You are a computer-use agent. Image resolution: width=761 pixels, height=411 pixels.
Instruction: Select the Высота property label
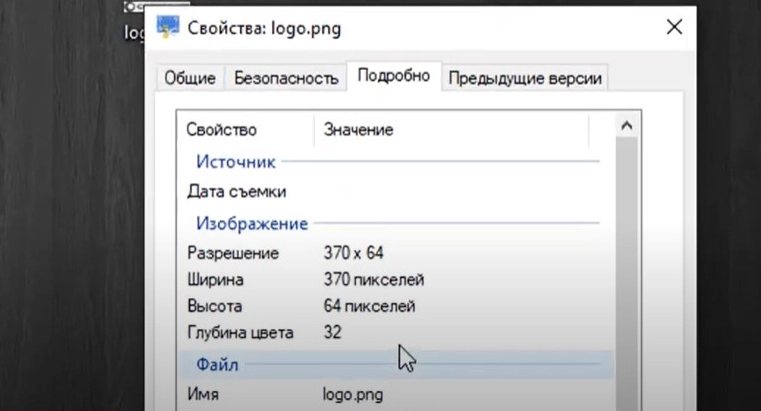tap(215, 306)
